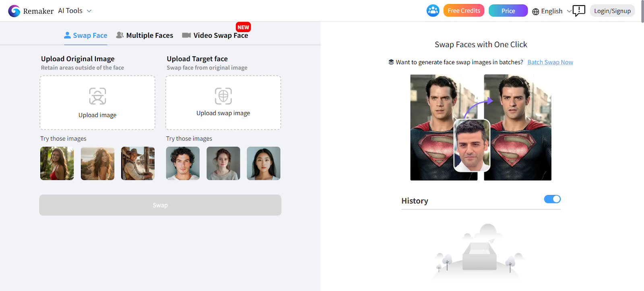Open the AI Tools dropdown menu

tap(75, 11)
